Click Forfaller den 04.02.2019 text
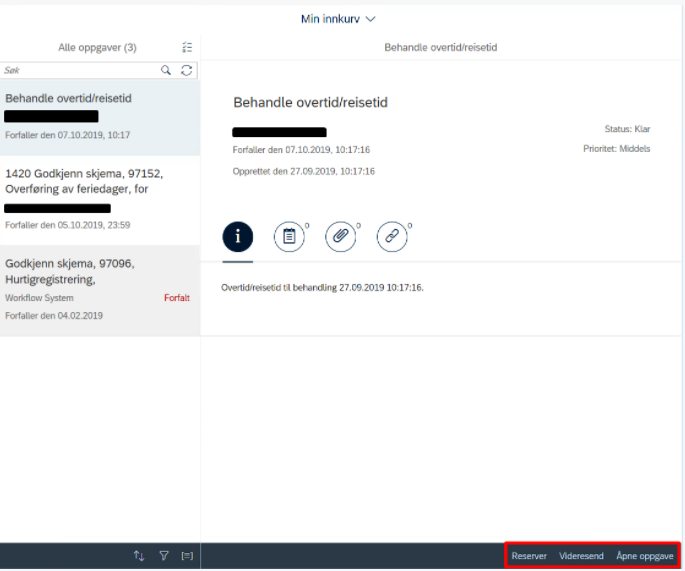This screenshot has width=685, height=571. (54, 315)
